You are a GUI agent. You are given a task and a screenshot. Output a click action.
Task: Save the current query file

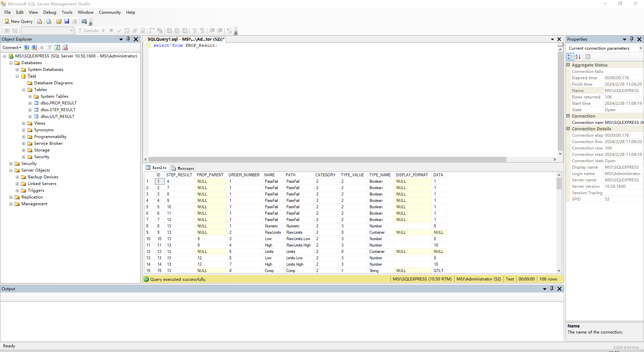[67, 21]
